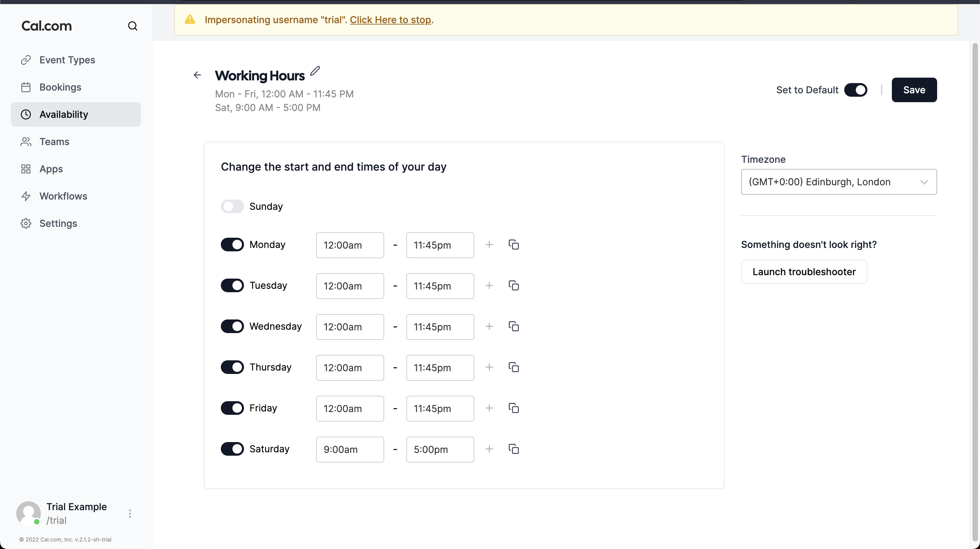Add another time slot for Tuesday
Viewport: 980px width, 549px height.
coord(489,285)
